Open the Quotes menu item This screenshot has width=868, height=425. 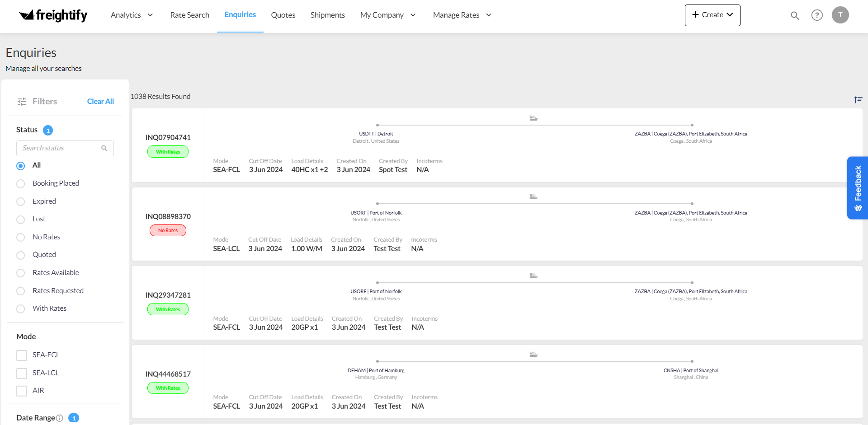click(283, 14)
